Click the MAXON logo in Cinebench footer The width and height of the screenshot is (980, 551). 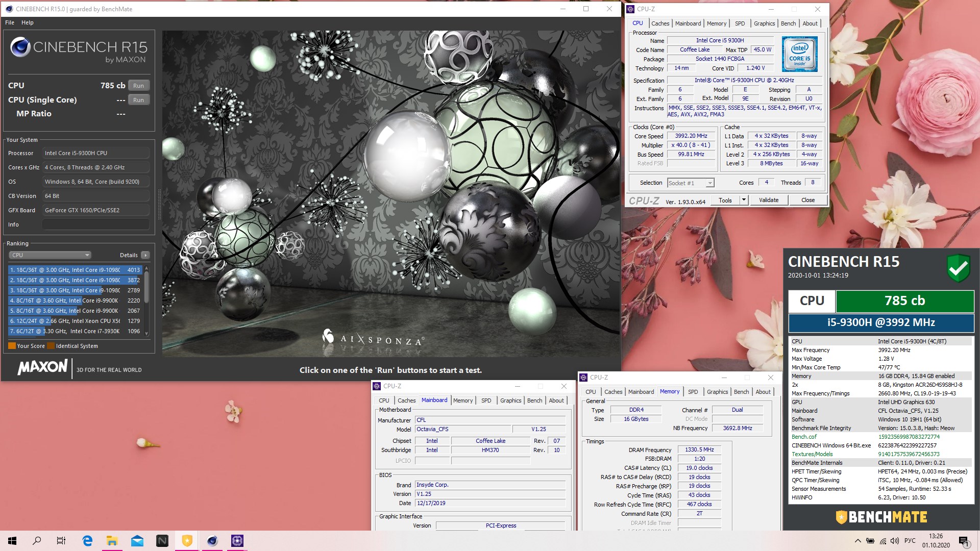click(x=42, y=367)
